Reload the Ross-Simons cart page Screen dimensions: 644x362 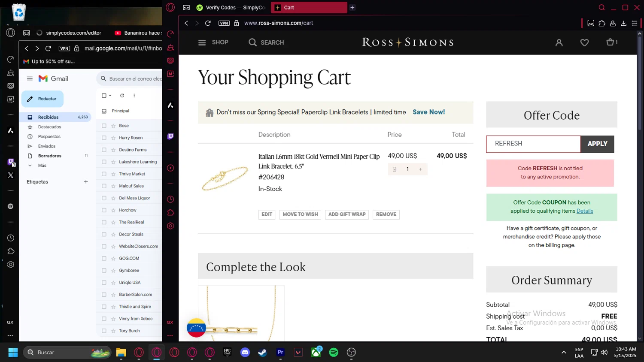pos(208,23)
